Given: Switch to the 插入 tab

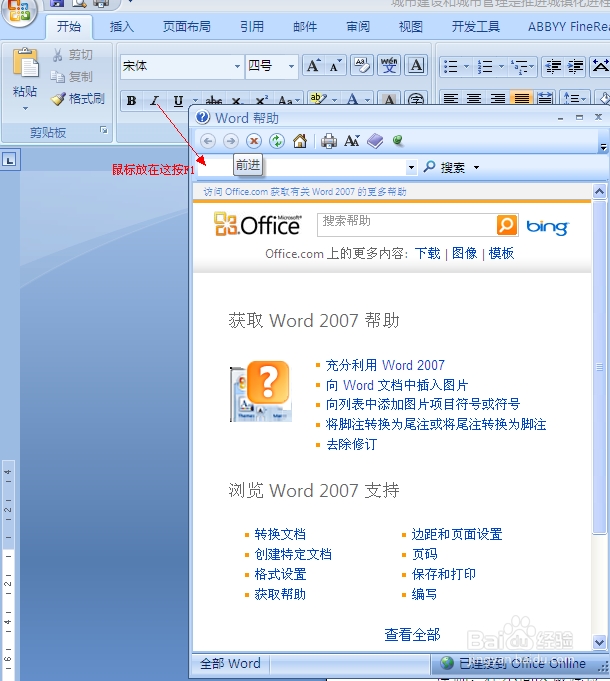Looking at the screenshot, I should [122, 26].
